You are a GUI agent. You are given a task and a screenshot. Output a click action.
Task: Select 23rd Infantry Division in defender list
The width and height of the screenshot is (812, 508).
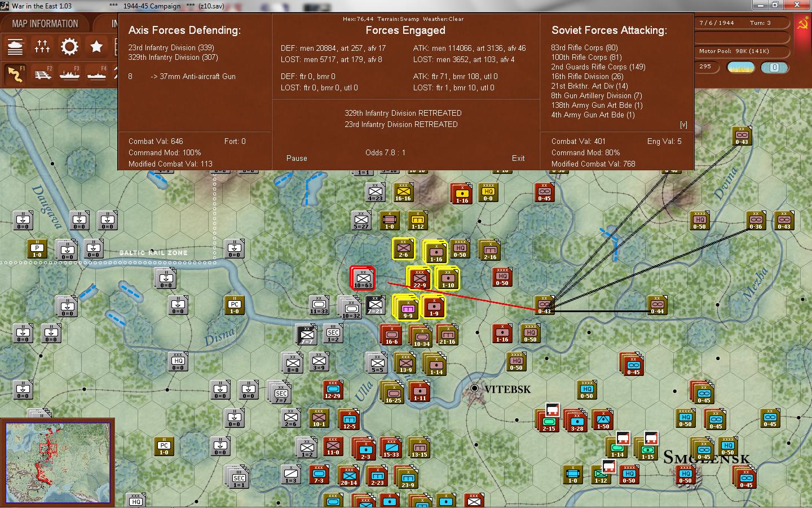coord(171,48)
